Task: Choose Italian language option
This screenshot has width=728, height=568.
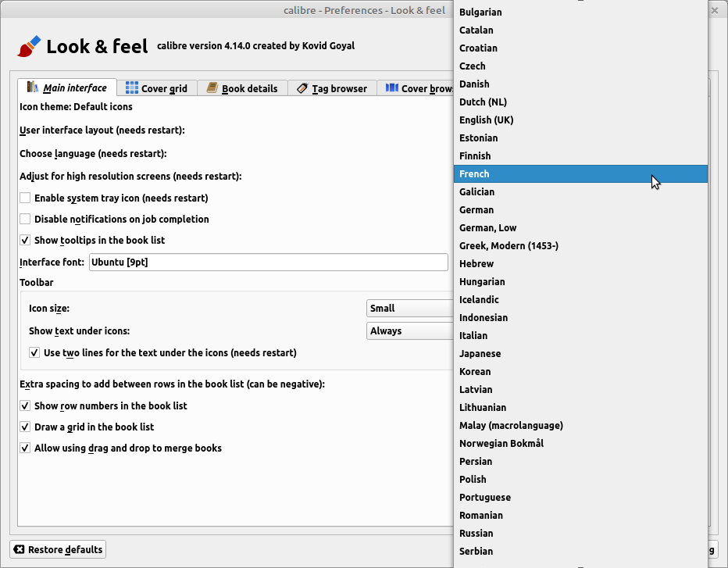Action: click(580, 335)
